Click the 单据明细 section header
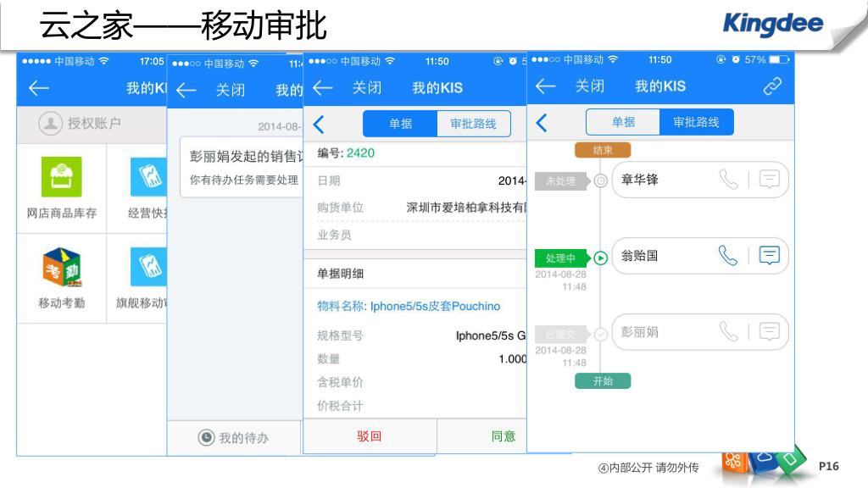868x488 pixels. click(415, 274)
